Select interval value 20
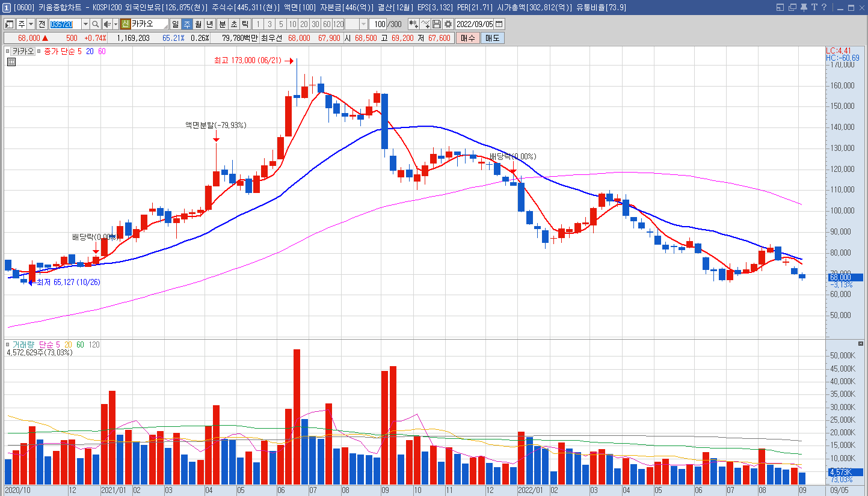Image resolution: width=868 pixels, height=496 pixels. 304,24
